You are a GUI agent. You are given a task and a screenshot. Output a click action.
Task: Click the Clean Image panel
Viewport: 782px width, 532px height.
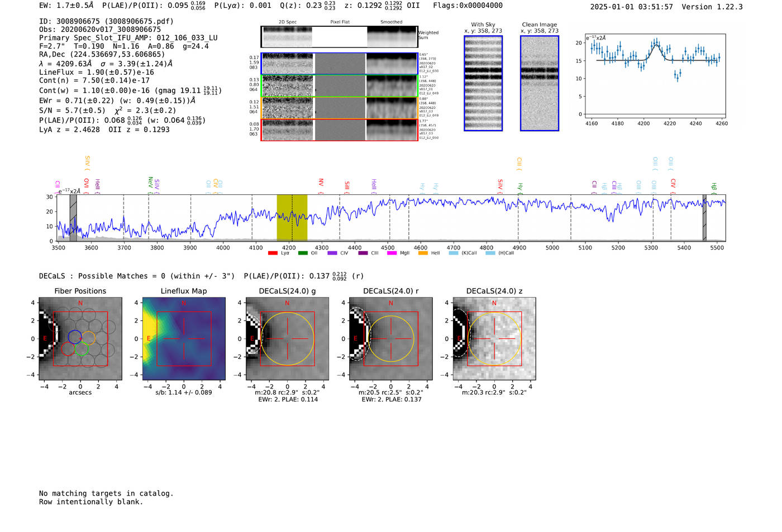pos(540,83)
